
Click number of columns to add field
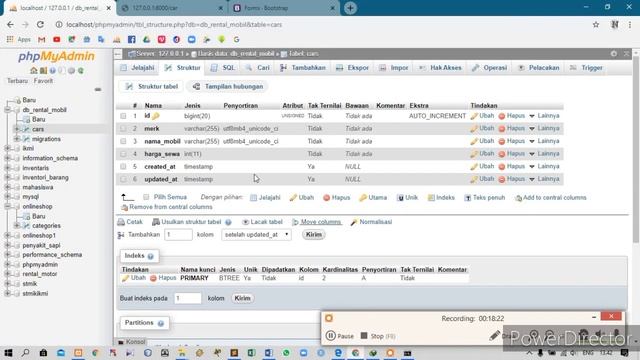(178, 235)
